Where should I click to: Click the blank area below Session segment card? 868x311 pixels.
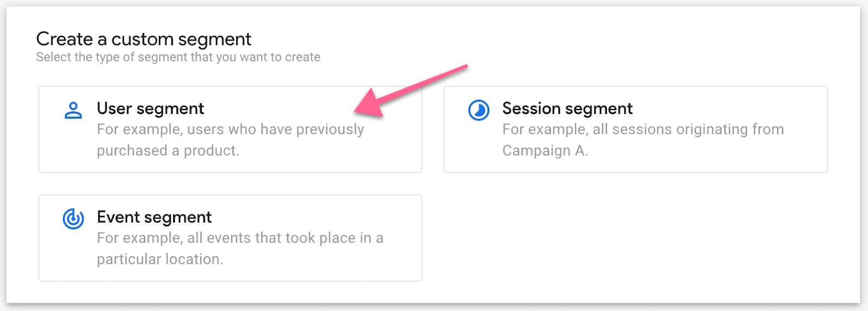point(635,239)
